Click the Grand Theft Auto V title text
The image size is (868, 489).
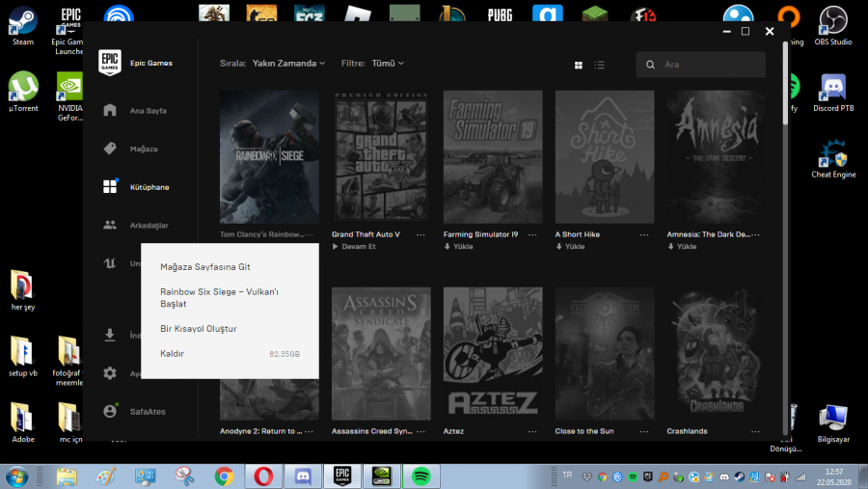366,234
